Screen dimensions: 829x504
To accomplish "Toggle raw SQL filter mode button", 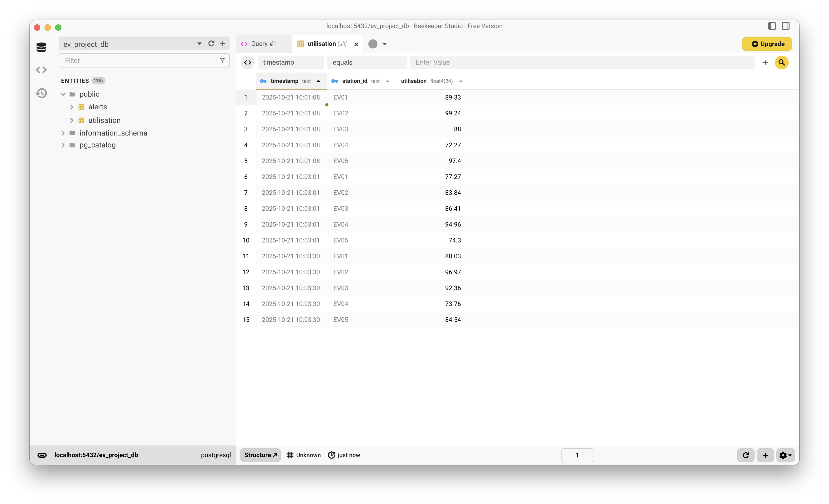I will [248, 62].
